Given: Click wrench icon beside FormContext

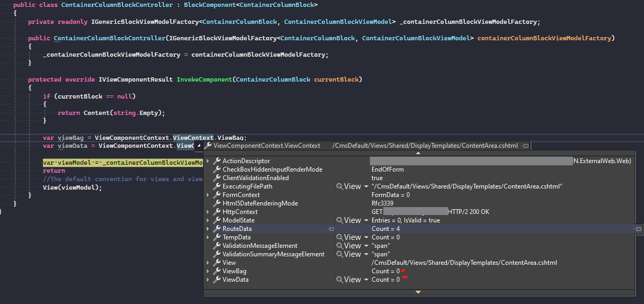Looking at the screenshot, I should coord(217,195).
